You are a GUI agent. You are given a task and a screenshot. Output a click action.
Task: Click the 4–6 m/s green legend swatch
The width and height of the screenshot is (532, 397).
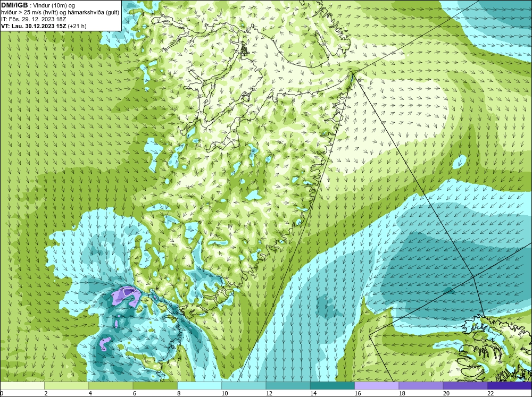point(111,386)
